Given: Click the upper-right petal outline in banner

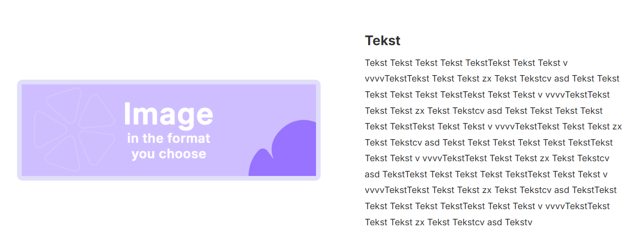Looking at the screenshot, I should (96, 112).
